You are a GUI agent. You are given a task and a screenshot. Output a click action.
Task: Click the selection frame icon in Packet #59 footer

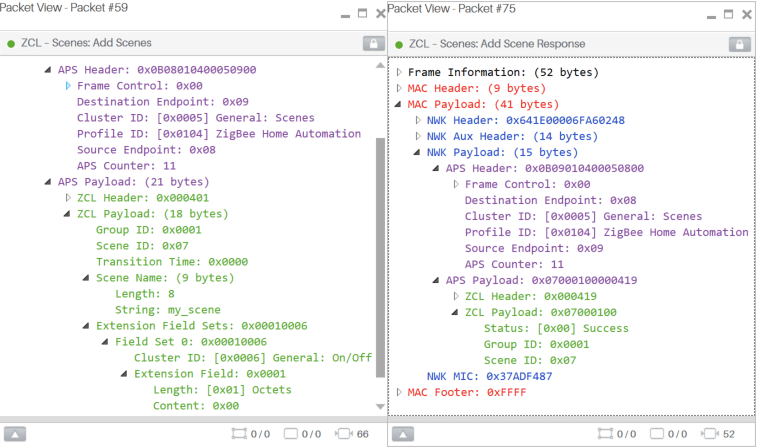click(238, 434)
